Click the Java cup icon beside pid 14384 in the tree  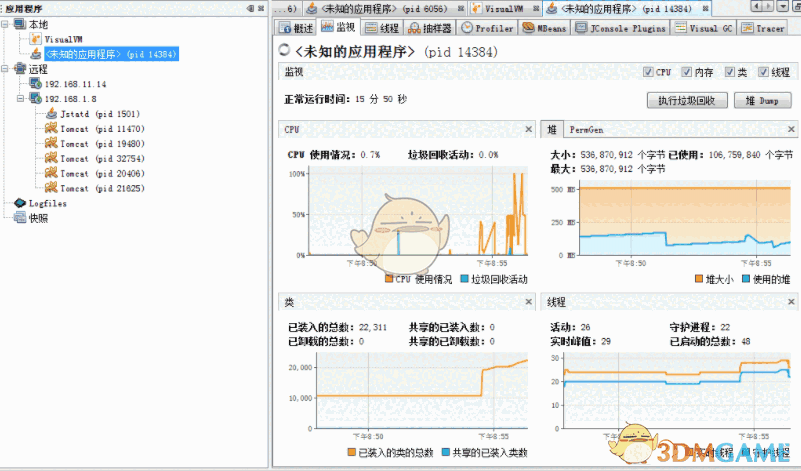click(35, 54)
